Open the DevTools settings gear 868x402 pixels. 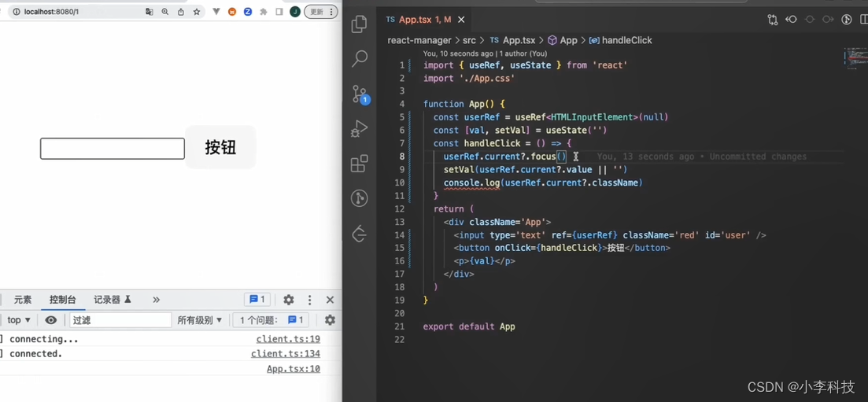(289, 300)
